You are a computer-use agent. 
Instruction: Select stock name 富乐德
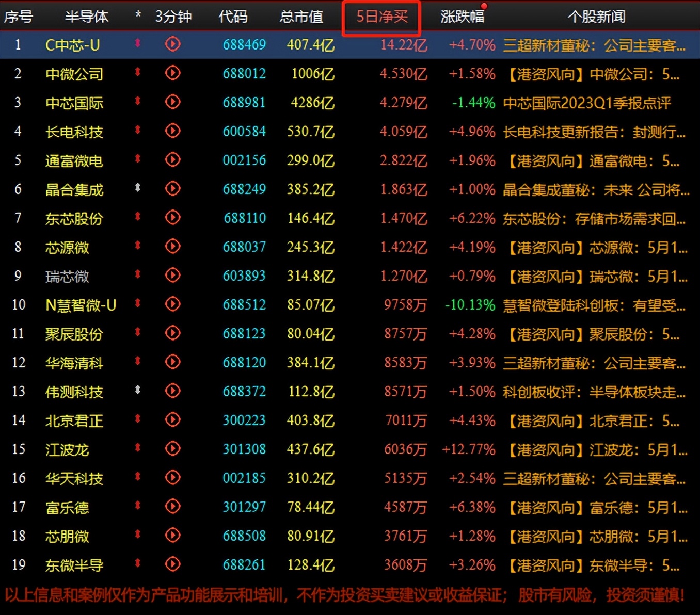(x=67, y=508)
